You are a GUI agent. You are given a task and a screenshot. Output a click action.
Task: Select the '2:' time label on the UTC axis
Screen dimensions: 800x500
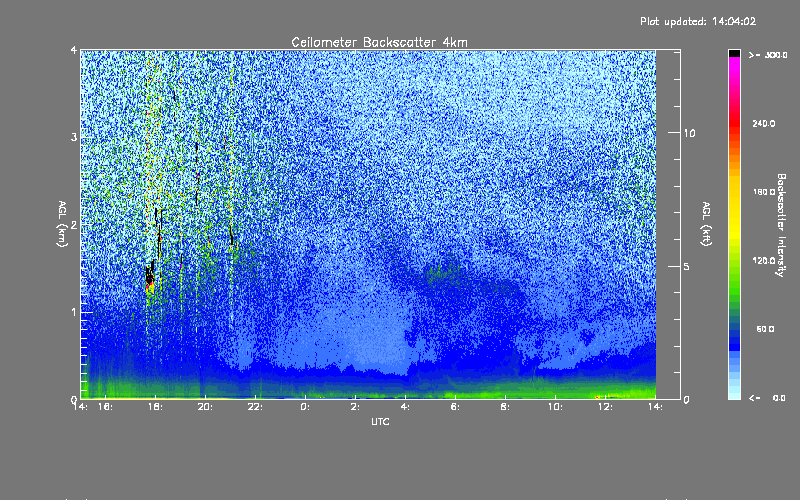pyautogui.click(x=355, y=407)
